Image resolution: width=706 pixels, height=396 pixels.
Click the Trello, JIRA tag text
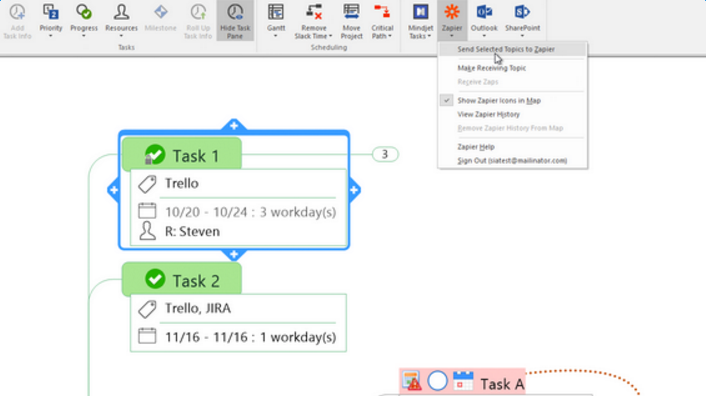coord(198,308)
